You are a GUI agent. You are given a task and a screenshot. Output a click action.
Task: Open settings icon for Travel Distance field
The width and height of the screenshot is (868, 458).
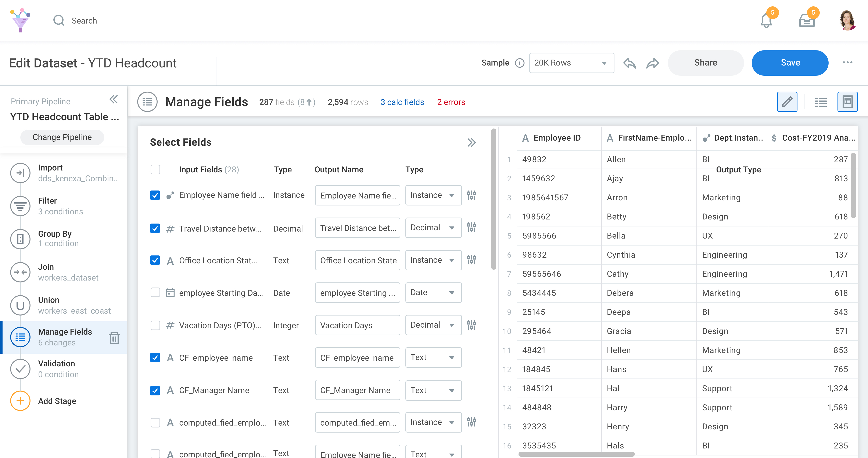(471, 228)
